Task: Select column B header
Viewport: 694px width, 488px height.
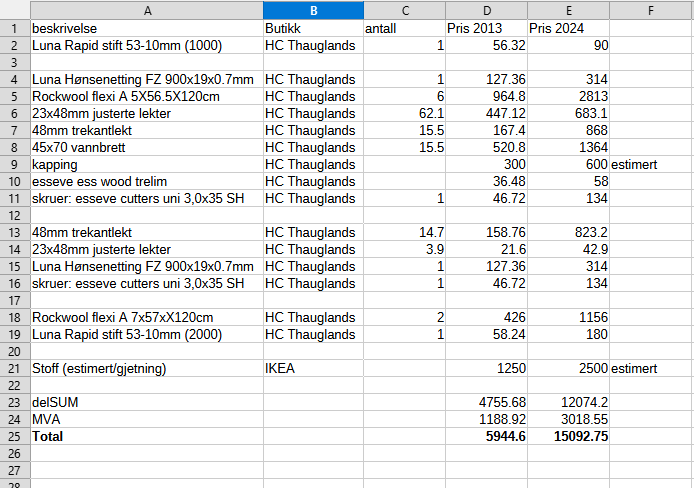Action: click(x=313, y=10)
